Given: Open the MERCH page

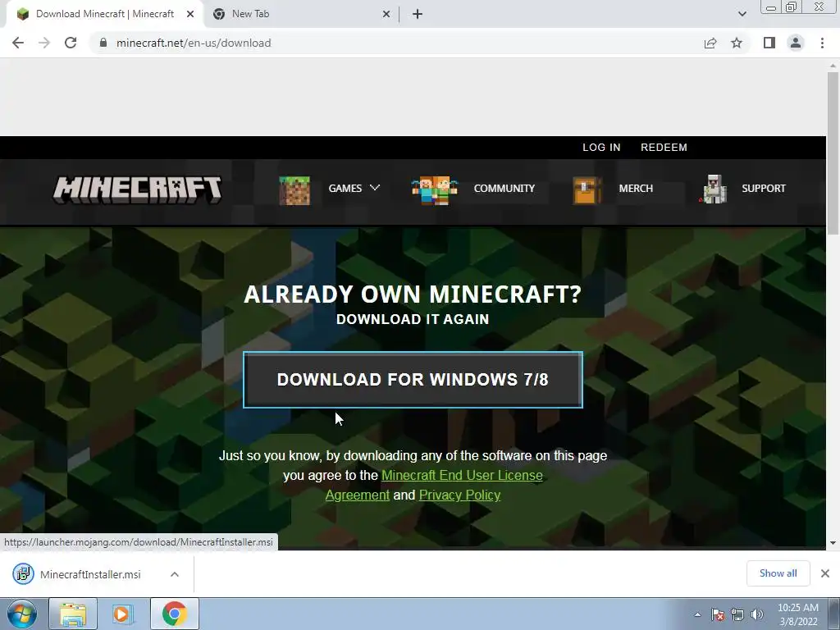Looking at the screenshot, I should (636, 188).
